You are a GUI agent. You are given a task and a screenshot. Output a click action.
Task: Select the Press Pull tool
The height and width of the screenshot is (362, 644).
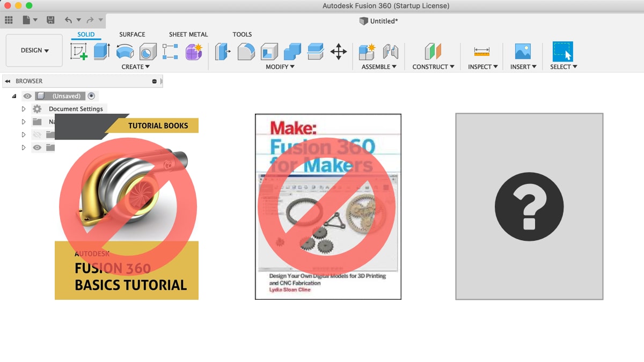point(223,51)
